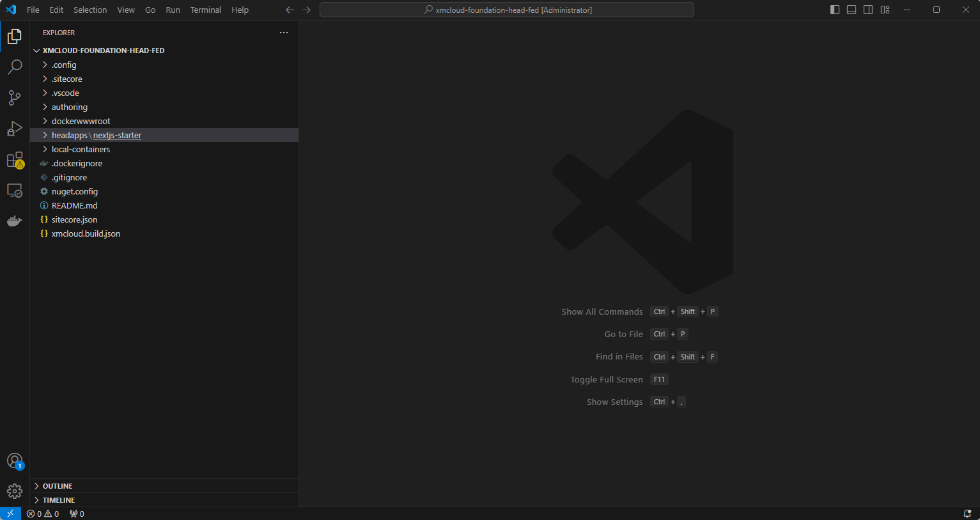Open the .gitignore file

click(x=164, y=177)
